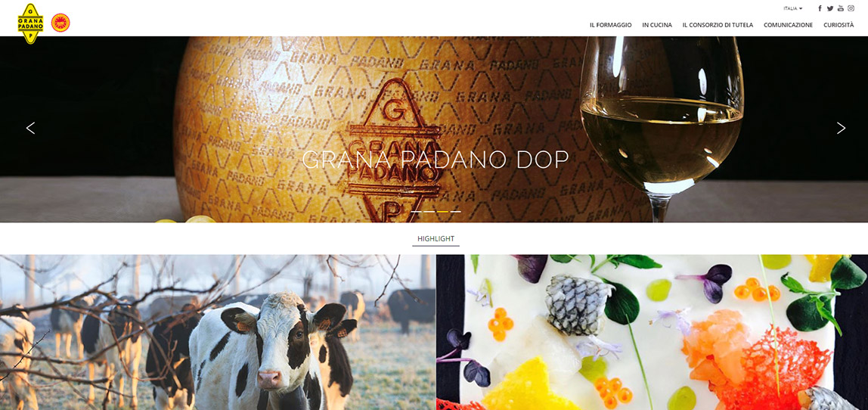This screenshot has width=868, height=410.
Task: Select the last carousel slide indicator
Action: pos(456,212)
